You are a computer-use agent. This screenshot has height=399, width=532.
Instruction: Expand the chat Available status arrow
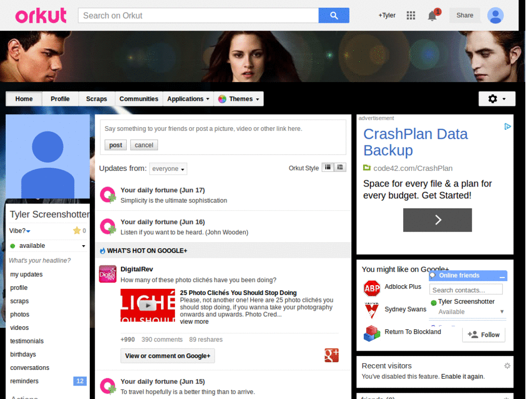point(502,312)
